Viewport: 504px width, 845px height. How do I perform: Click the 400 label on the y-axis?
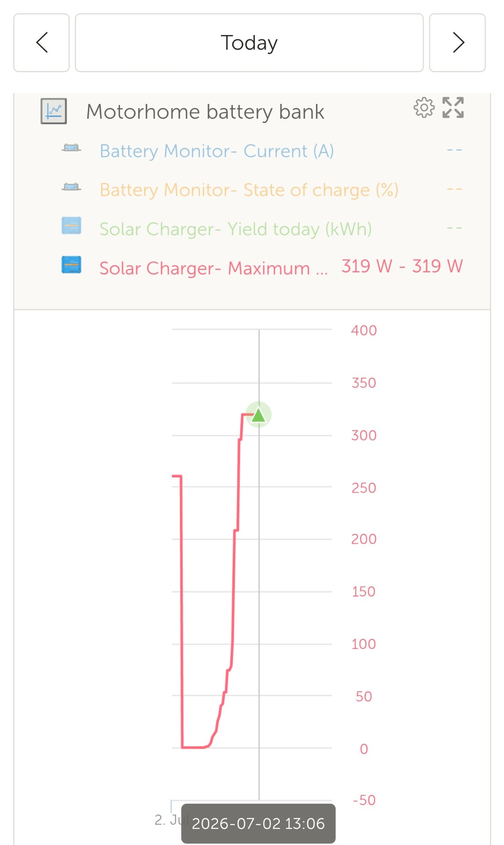tap(364, 330)
